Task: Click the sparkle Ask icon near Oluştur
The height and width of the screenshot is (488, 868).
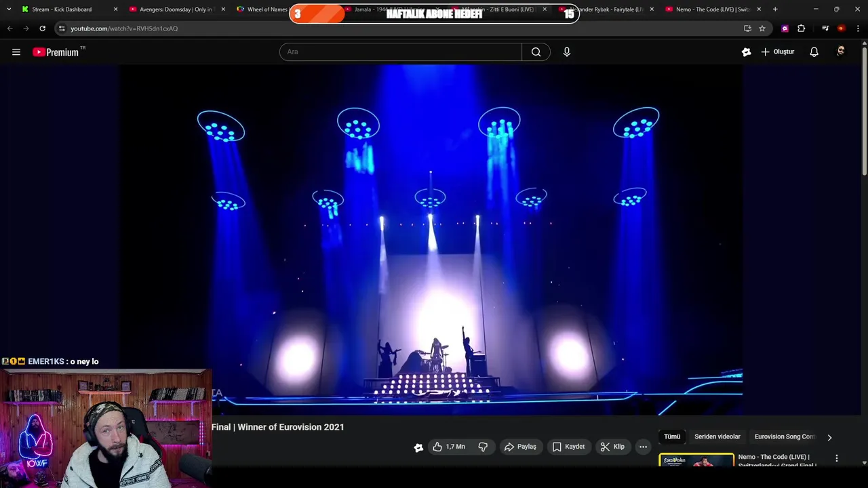Action: click(746, 52)
